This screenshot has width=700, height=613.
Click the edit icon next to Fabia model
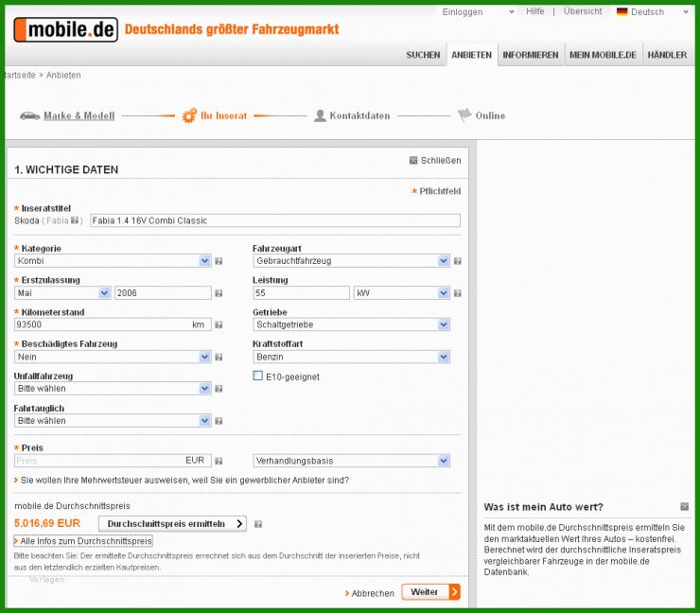pos(75,220)
